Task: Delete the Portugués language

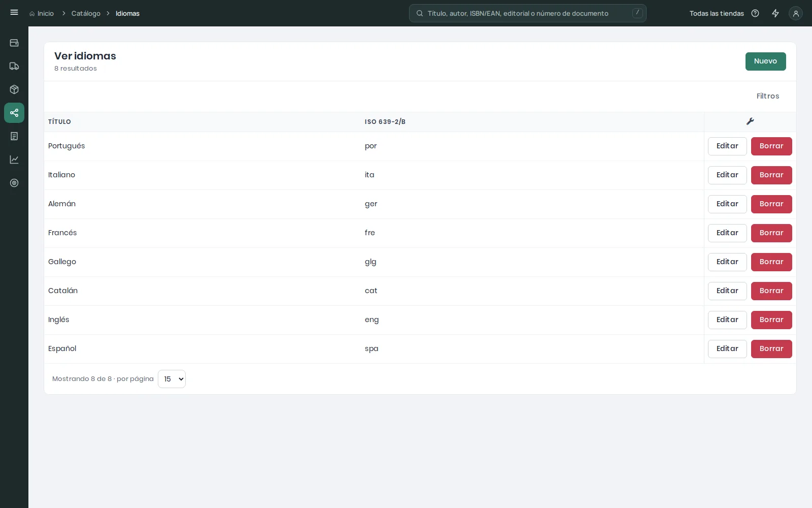Action: click(771, 146)
